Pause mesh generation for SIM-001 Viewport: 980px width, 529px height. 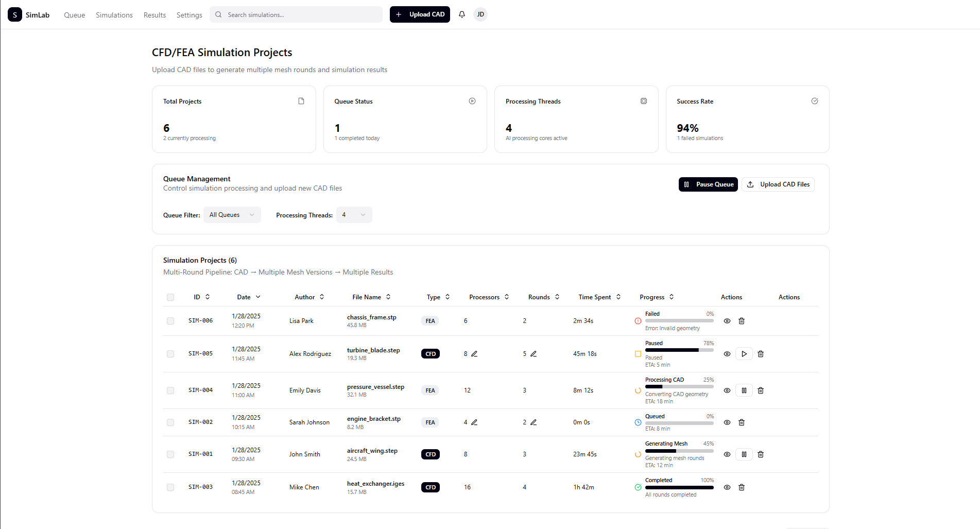744,454
